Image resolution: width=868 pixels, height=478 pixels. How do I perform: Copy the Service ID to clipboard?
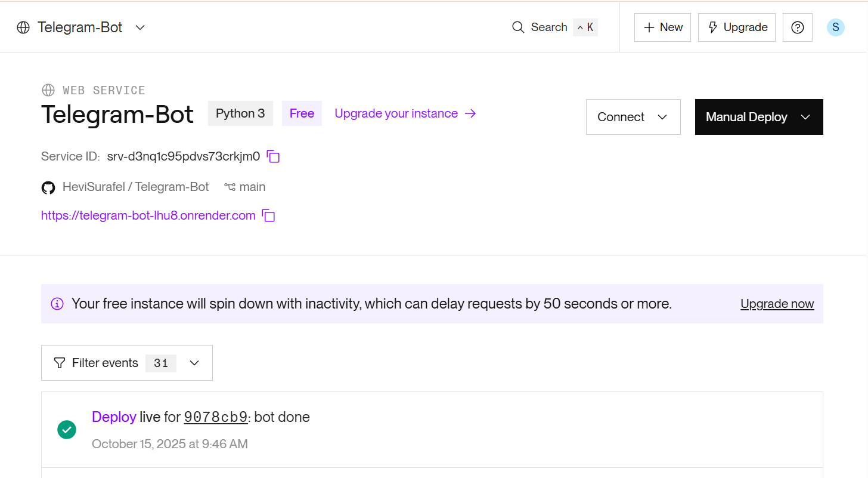click(273, 157)
